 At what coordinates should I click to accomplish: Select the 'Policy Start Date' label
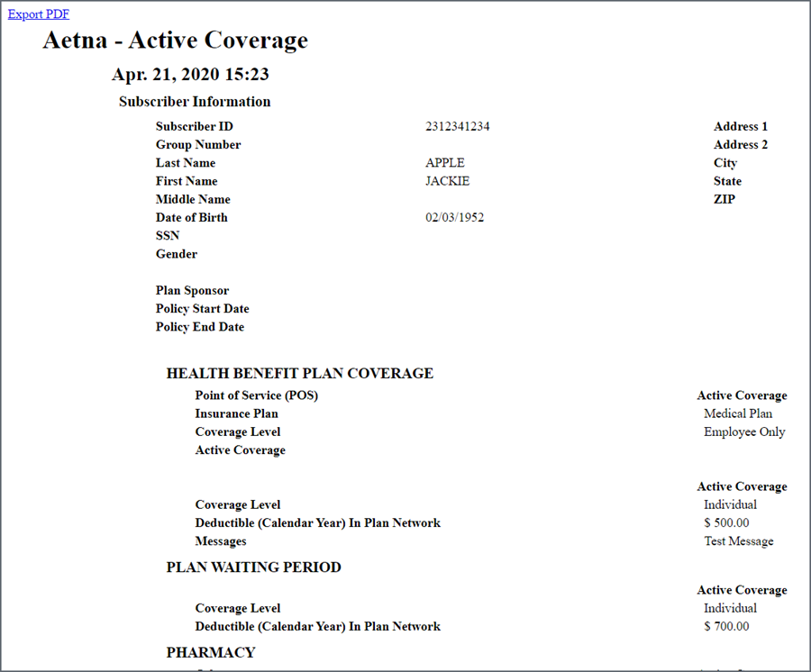(x=202, y=309)
